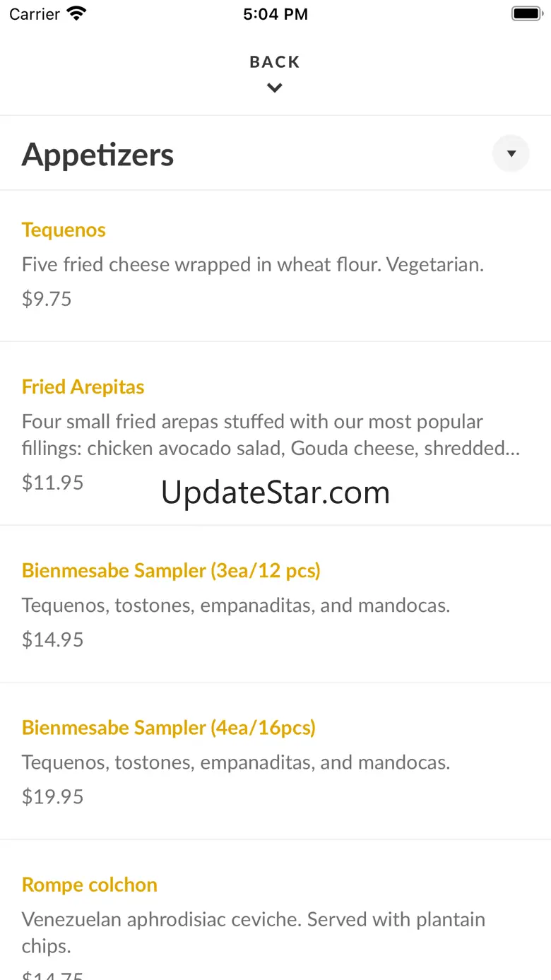
Task: Tap the UpdateStar.com watermark text
Action: 275,492
